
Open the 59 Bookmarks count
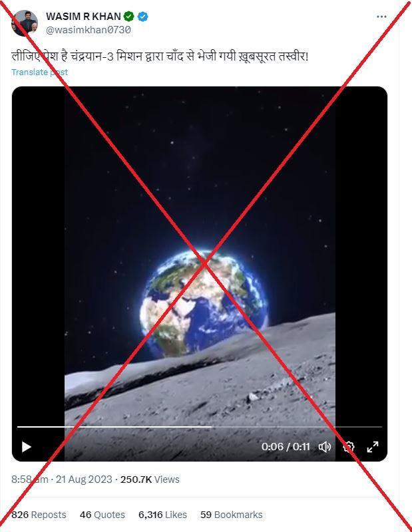[x=232, y=515]
